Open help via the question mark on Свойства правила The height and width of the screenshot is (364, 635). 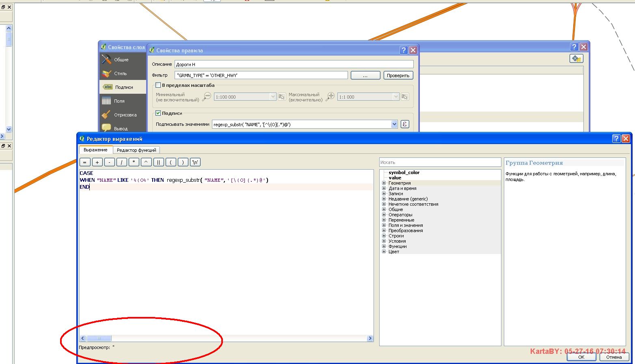tap(403, 50)
